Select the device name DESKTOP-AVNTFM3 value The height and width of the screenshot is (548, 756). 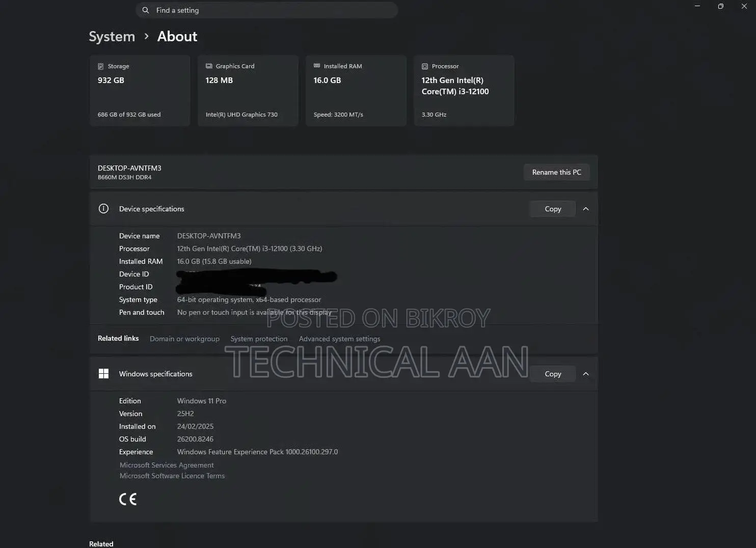click(209, 236)
